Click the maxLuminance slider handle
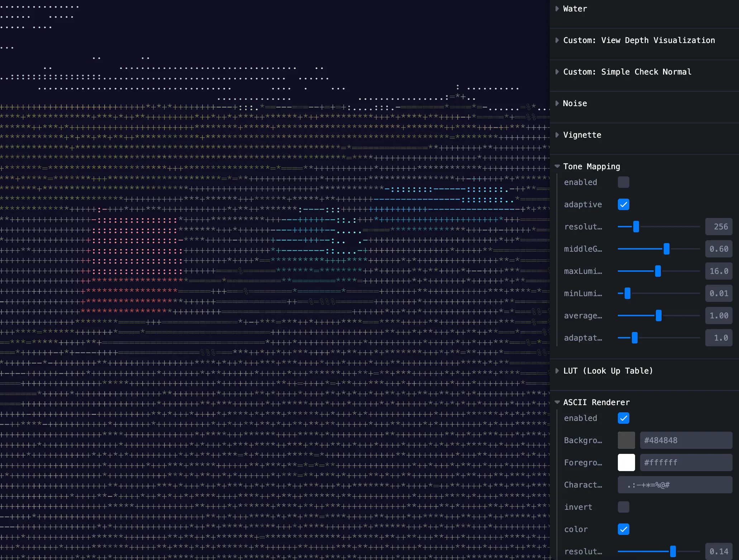Image resolution: width=739 pixels, height=560 pixels. point(658,271)
